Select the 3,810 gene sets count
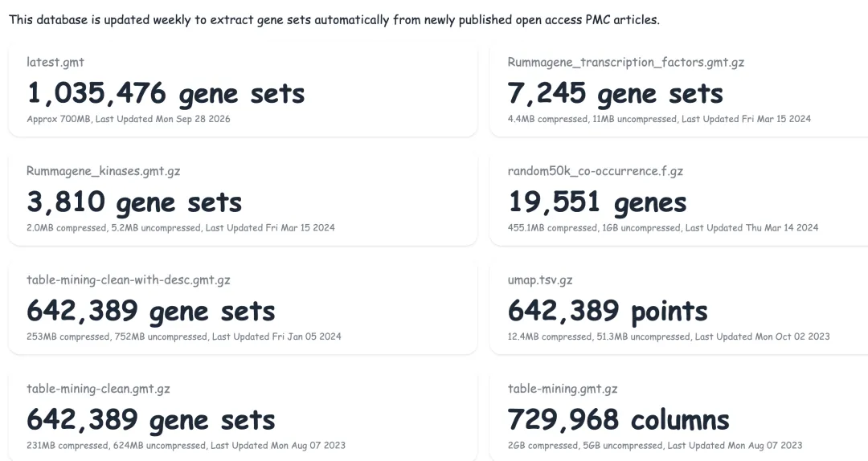 click(134, 202)
